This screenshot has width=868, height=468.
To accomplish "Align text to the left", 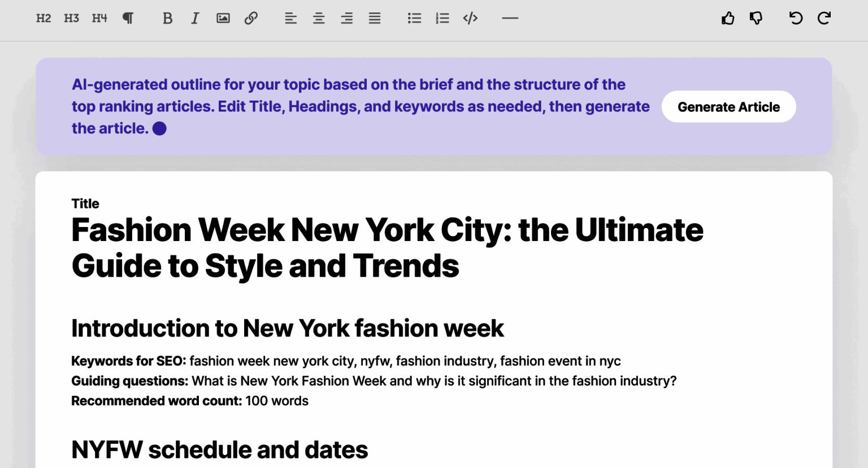I will (x=290, y=18).
